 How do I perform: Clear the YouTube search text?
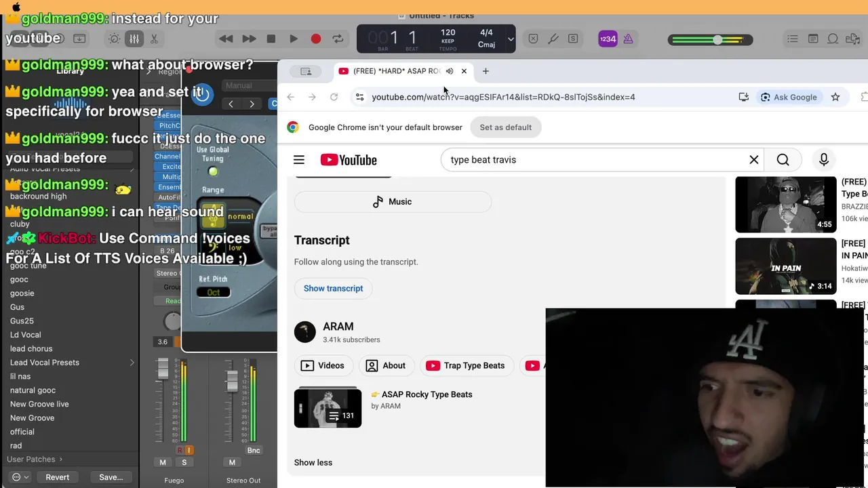(754, 160)
